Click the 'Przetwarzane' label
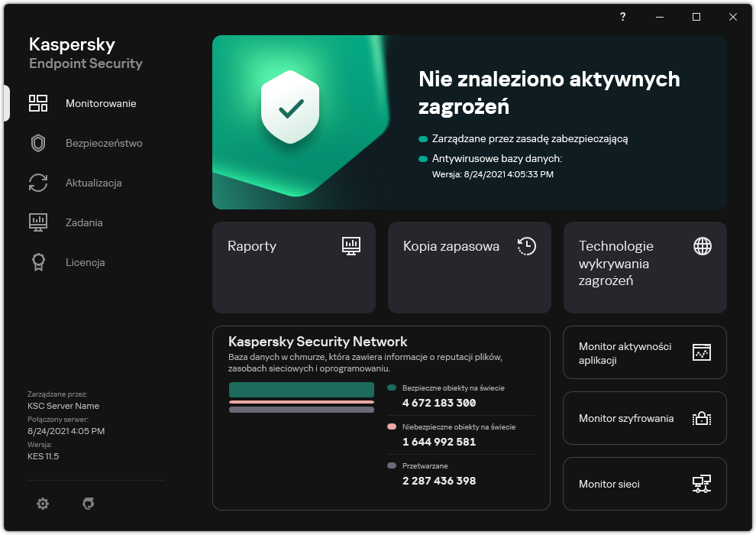 coord(425,466)
